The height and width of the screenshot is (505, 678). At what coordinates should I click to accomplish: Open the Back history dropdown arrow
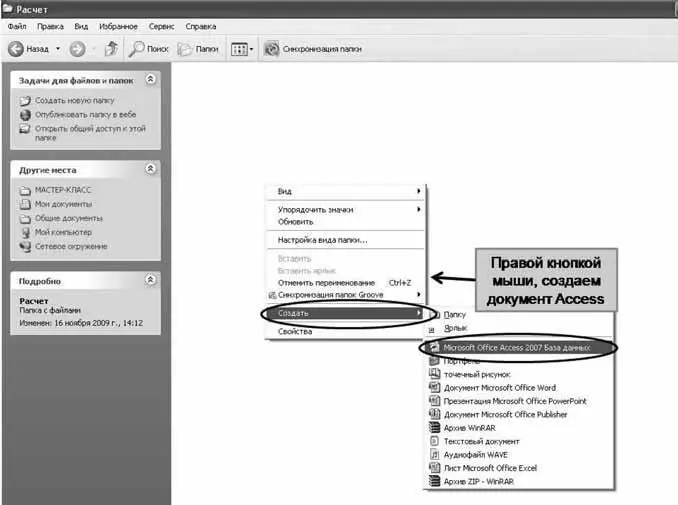(x=58, y=49)
